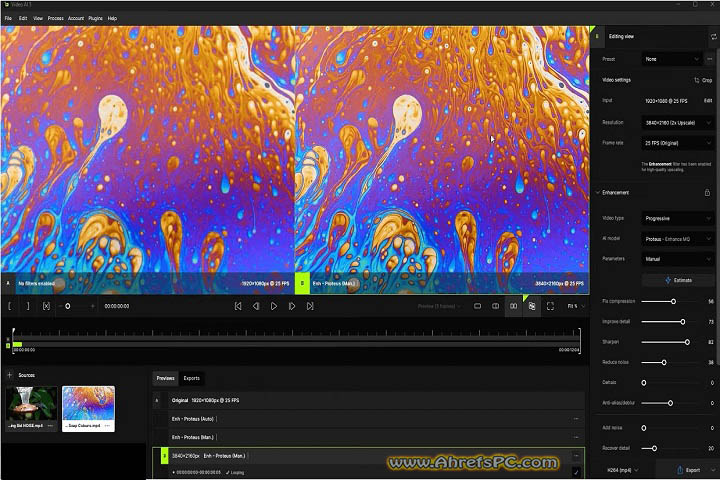Open the View menu

tap(38, 18)
